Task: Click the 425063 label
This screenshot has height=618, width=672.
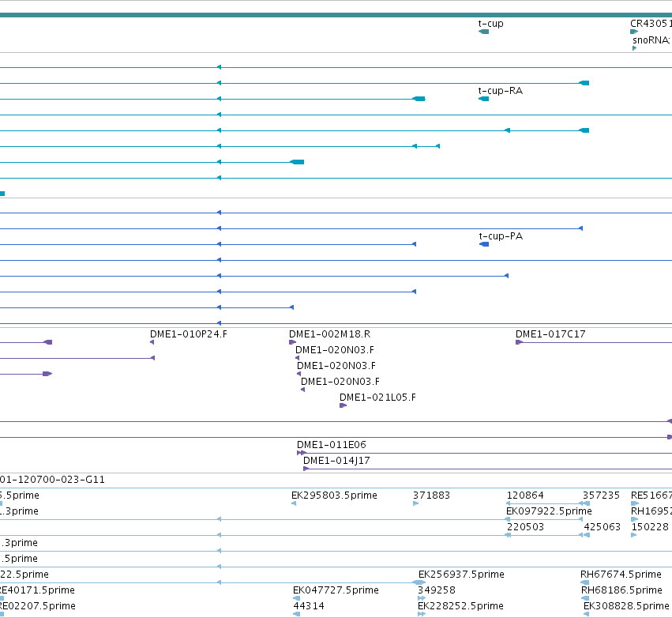Action: (603, 526)
